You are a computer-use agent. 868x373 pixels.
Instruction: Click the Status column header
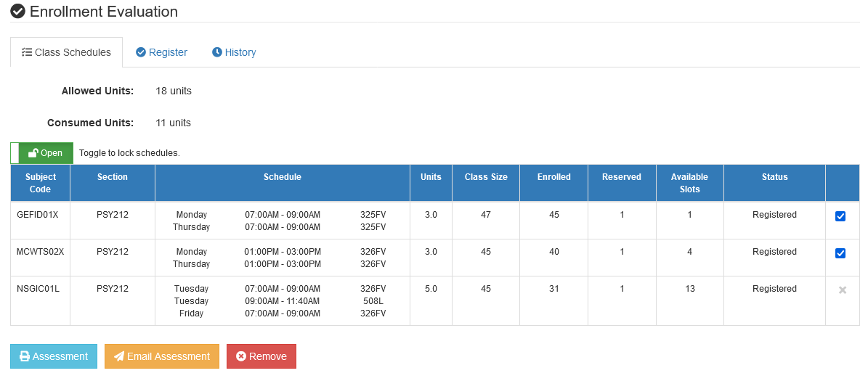click(x=774, y=183)
